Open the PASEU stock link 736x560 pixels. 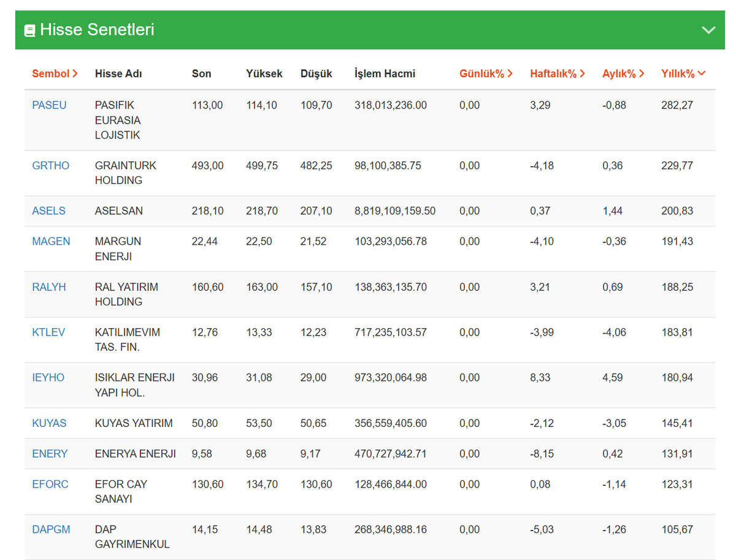(x=49, y=105)
